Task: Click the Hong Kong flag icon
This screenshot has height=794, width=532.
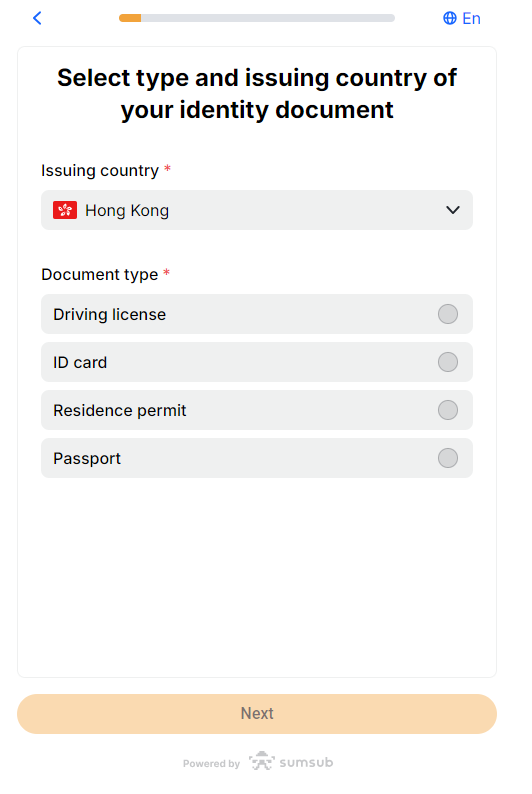Action: (x=65, y=210)
